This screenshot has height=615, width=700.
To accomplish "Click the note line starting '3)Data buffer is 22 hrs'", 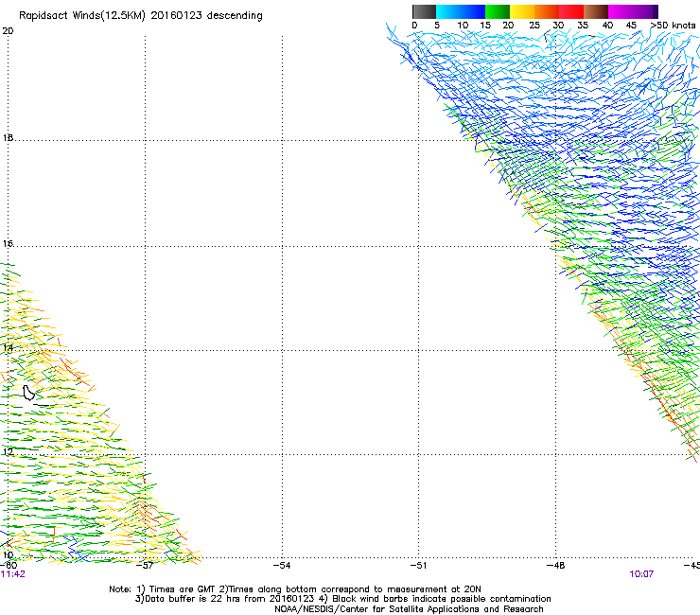I will [342, 599].
